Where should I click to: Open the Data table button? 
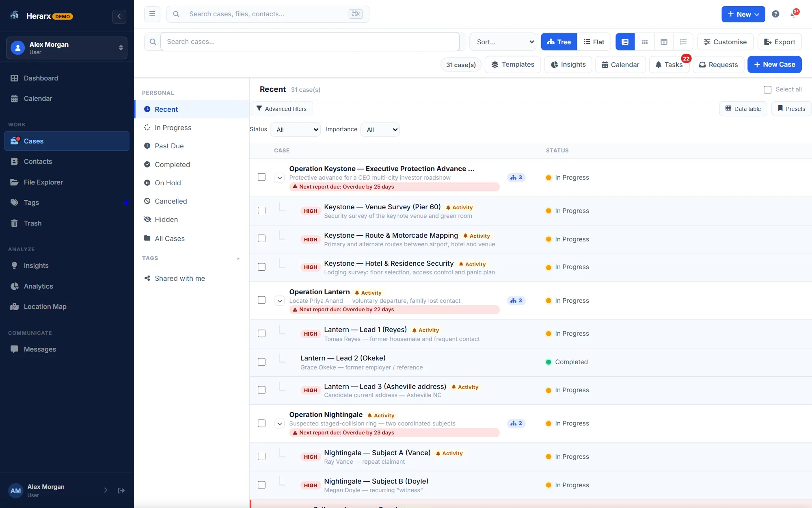[743, 109]
